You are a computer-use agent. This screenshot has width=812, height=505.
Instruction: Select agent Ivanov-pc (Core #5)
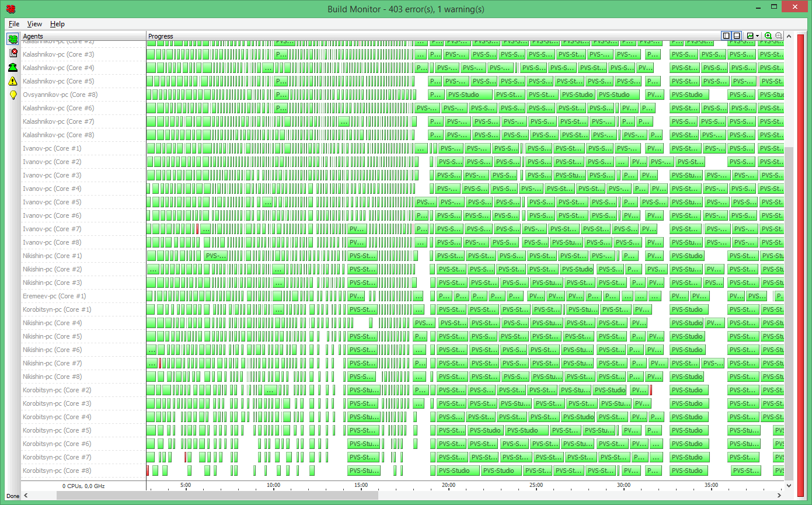pyautogui.click(x=52, y=202)
